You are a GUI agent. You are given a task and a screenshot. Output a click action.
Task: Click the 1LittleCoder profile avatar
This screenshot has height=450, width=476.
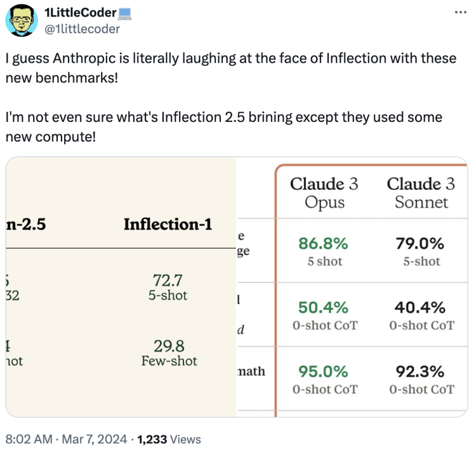[22, 22]
